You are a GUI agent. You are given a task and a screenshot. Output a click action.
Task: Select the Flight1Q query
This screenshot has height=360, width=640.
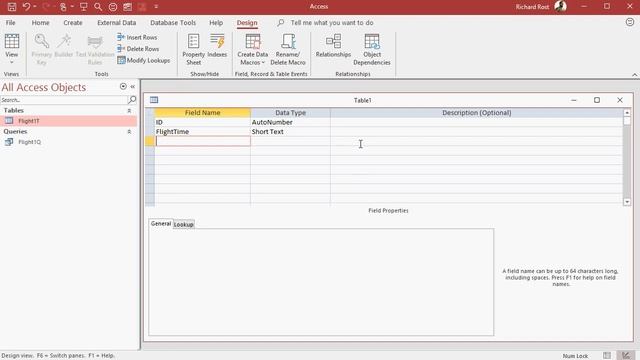[69, 142]
